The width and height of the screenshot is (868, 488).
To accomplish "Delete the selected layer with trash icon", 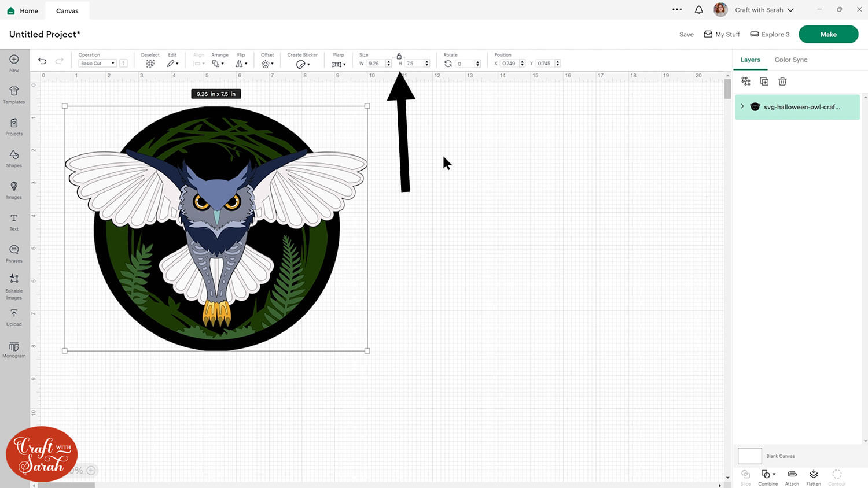I will (782, 82).
